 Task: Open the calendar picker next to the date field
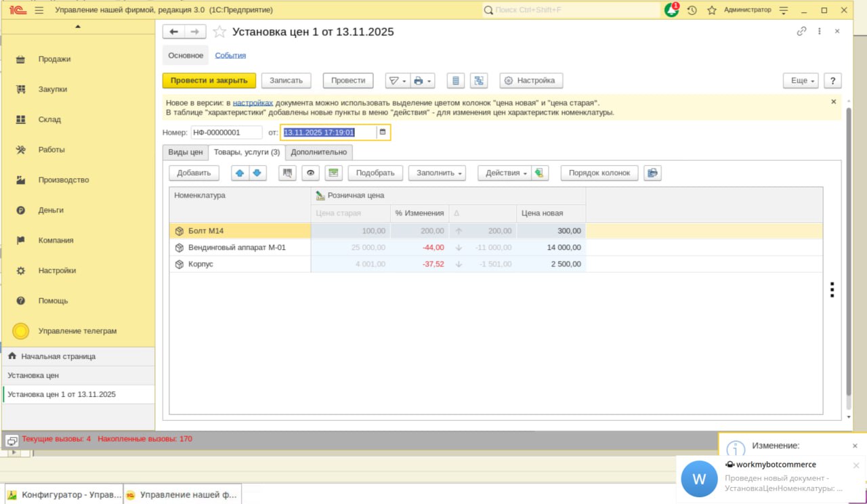[x=383, y=132]
